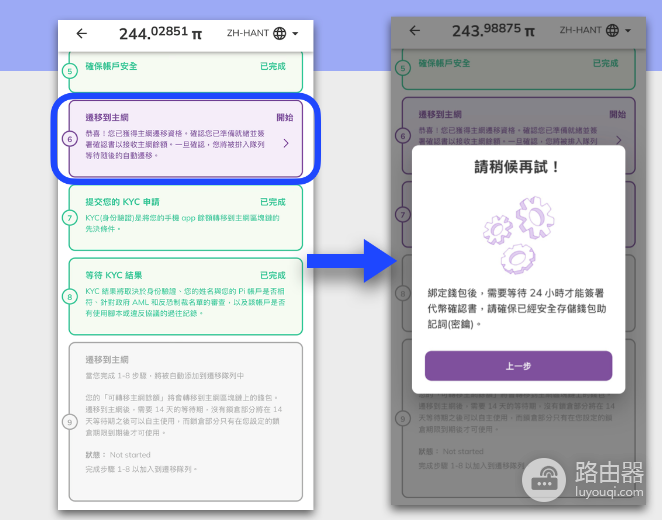The height and width of the screenshot is (520, 662).
Task: Go back using right screen's arrow
Action: click(x=415, y=30)
